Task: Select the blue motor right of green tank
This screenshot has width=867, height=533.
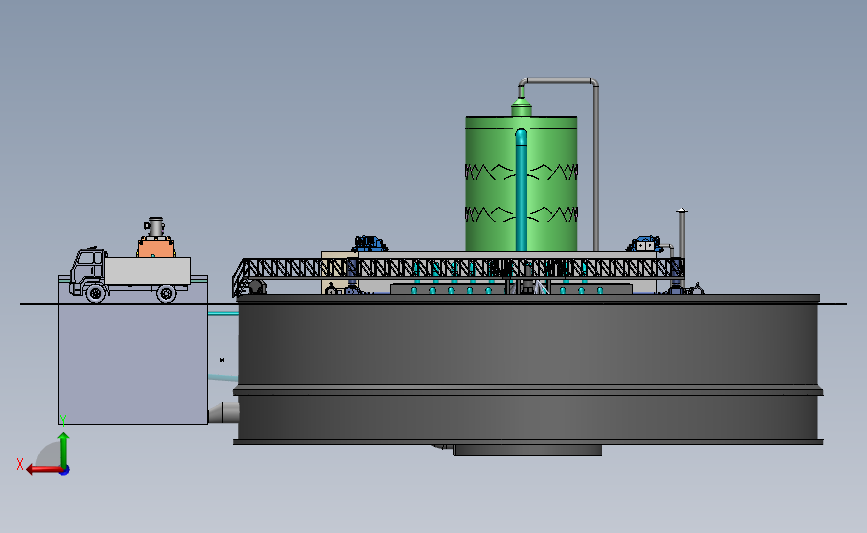Action: click(x=645, y=244)
